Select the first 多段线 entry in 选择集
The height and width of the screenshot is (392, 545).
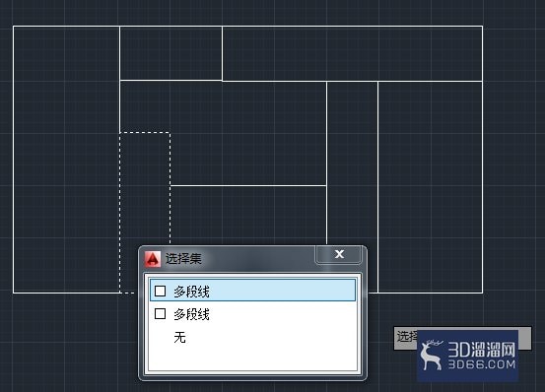point(252,291)
